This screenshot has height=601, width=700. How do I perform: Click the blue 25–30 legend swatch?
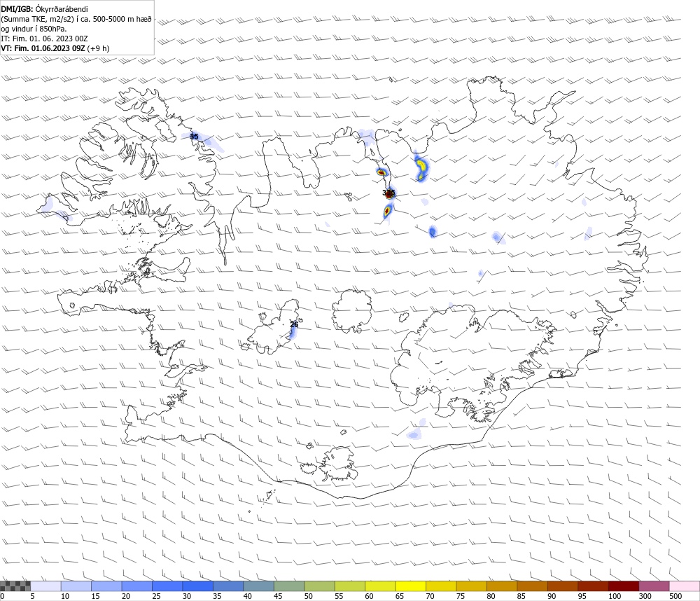click(167, 586)
